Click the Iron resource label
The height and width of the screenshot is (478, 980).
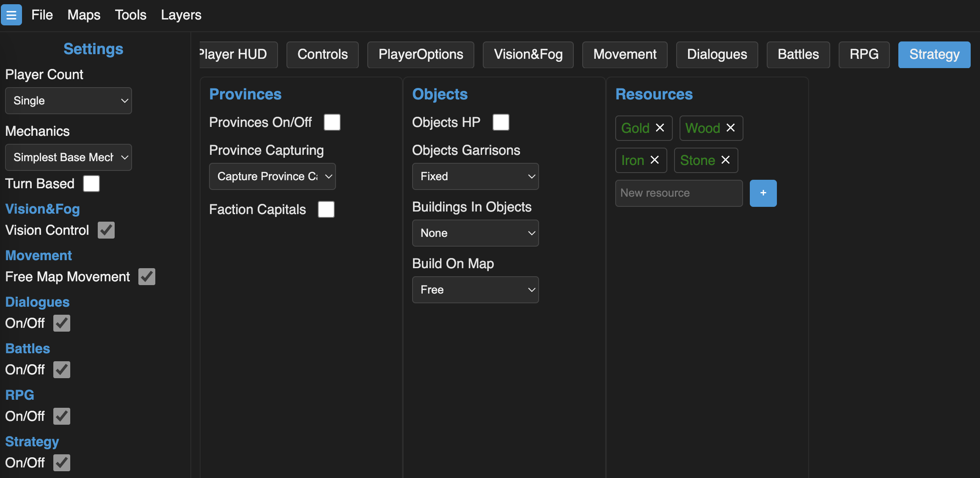tap(633, 160)
